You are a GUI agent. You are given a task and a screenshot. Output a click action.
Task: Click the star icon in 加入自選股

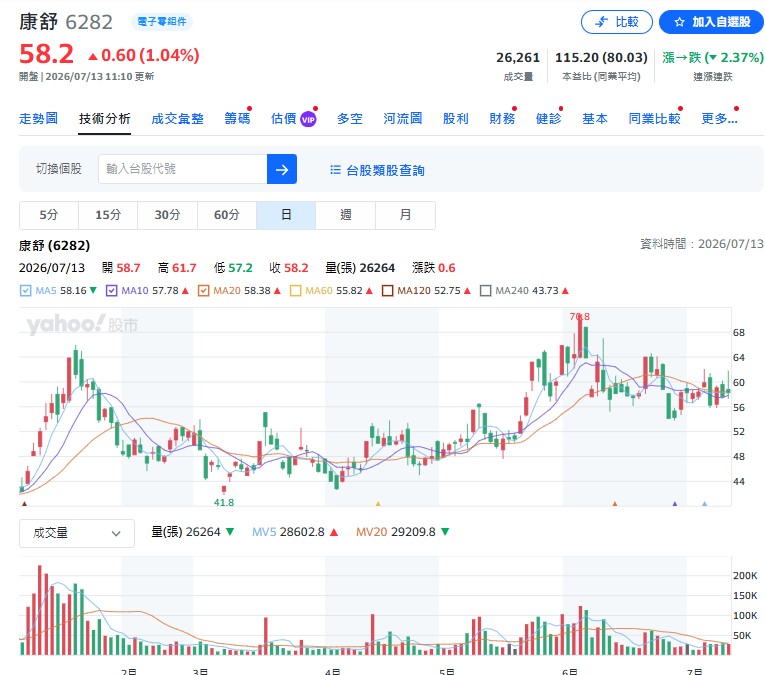click(x=679, y=22)
